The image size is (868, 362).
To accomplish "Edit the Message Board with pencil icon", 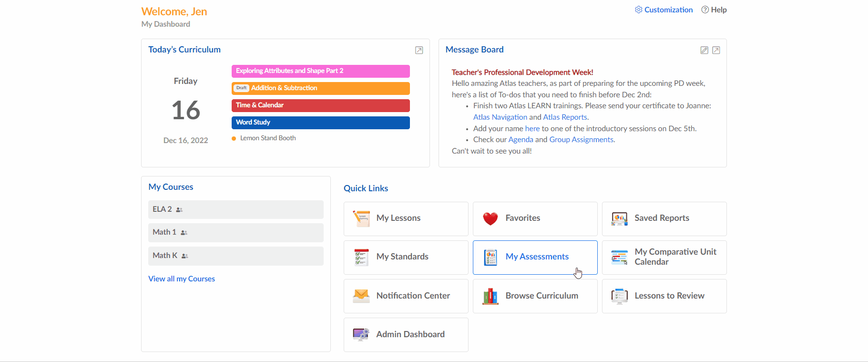I will pos(704,50).
